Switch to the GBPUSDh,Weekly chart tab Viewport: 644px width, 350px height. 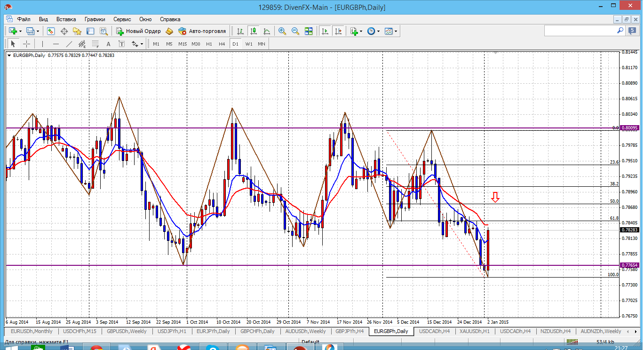[126, 331]
